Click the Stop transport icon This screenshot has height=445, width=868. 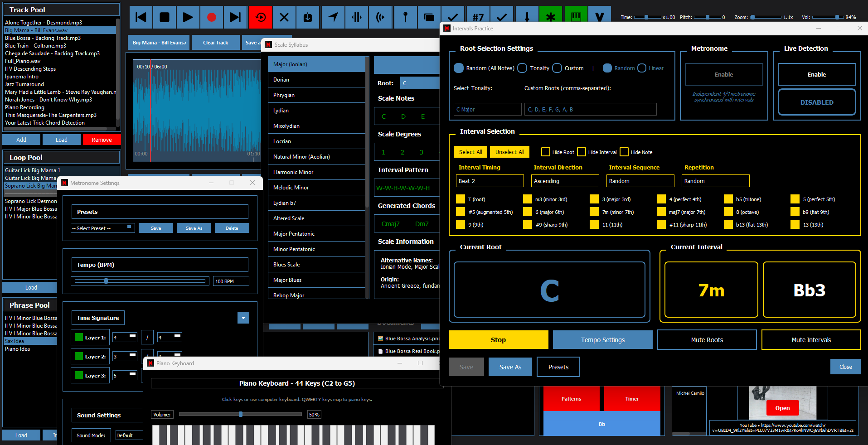tap(164, 17)
